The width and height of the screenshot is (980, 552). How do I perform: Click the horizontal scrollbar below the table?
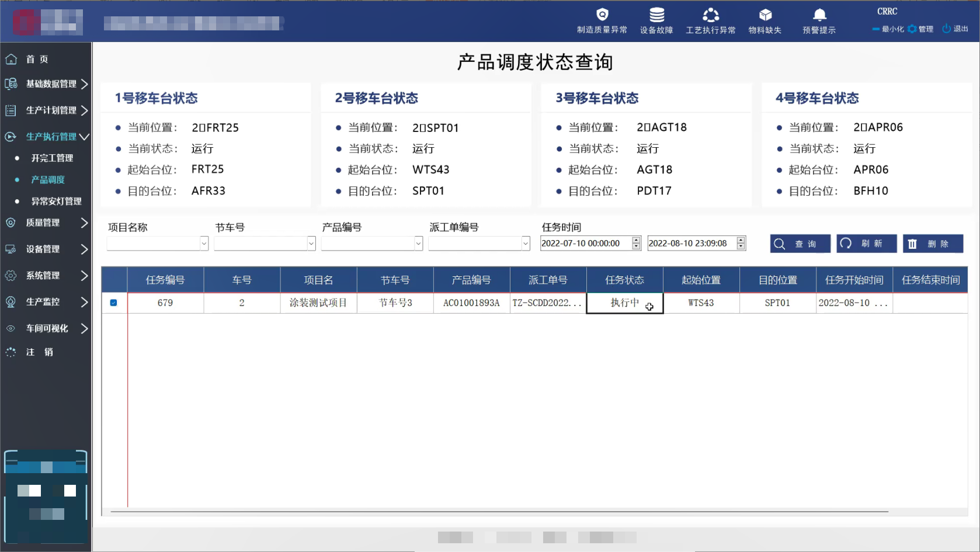(x=499, y=512)
